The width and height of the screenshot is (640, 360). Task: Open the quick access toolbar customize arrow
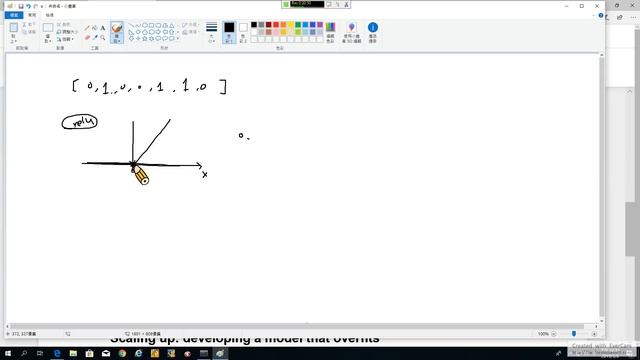click(x=42, y=6)
